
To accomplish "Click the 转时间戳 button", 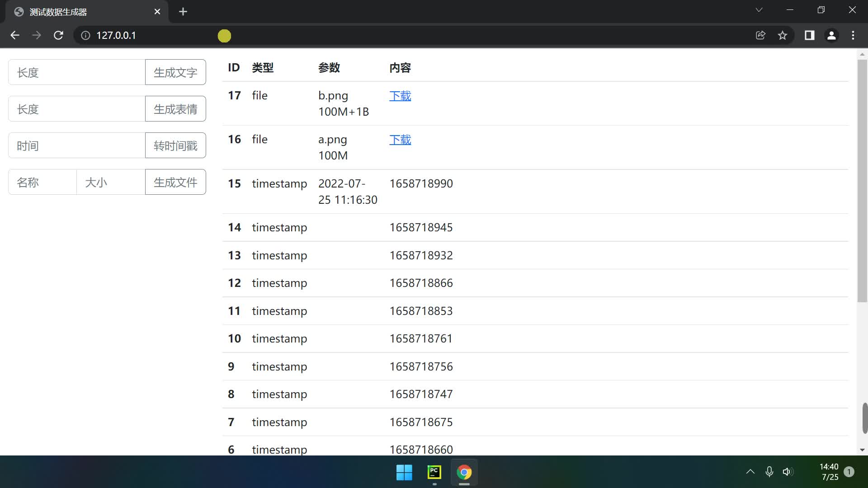I will [175, 145].
